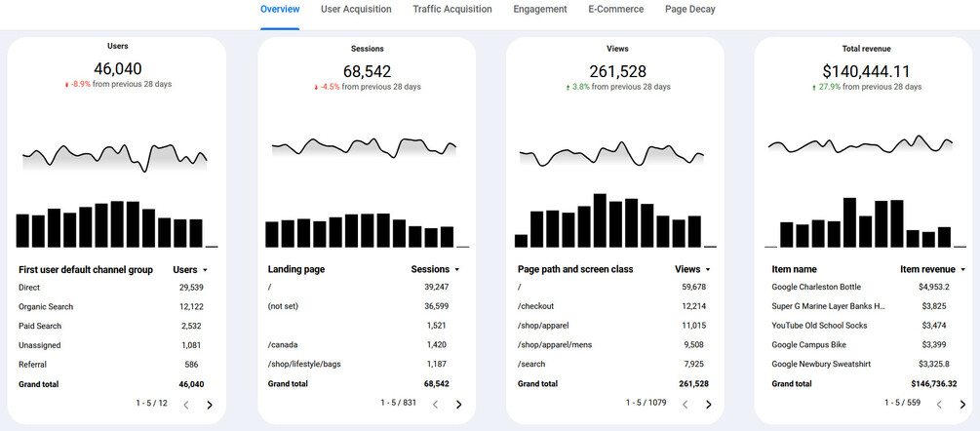This screenshot has height=431, width=980.
Task: Go to next page of Users table
Action: point(210,405)
